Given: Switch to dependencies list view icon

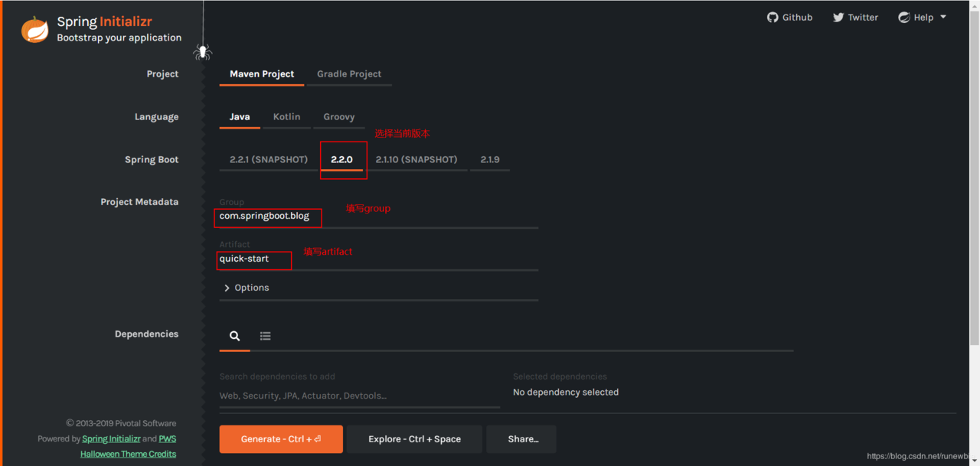Looking at the screenshot, I should pos(265,336).
